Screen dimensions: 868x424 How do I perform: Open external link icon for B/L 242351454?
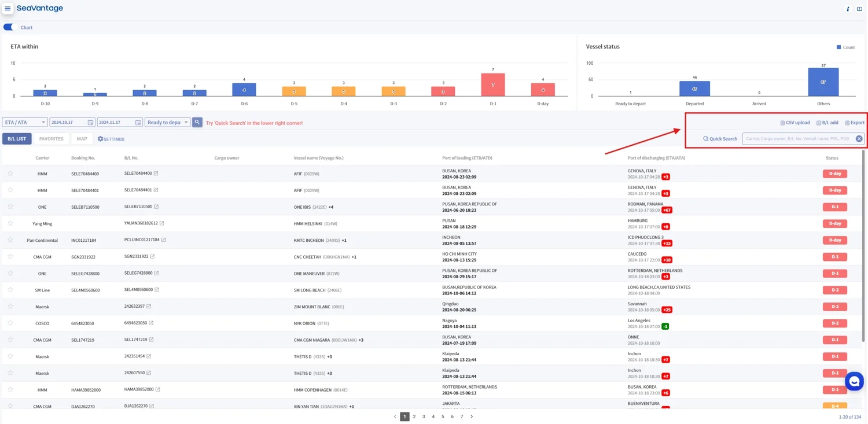(x=149, y=356)
